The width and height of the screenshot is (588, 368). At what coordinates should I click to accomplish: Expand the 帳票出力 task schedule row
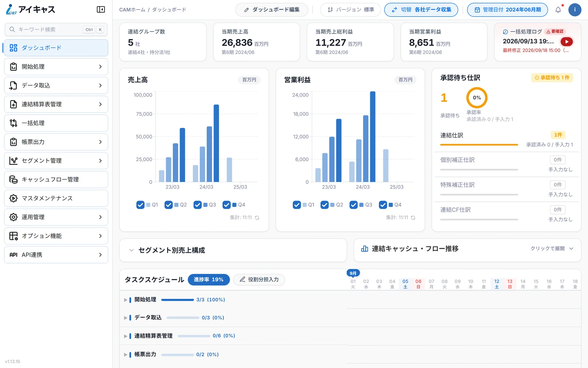coord(126,355)
